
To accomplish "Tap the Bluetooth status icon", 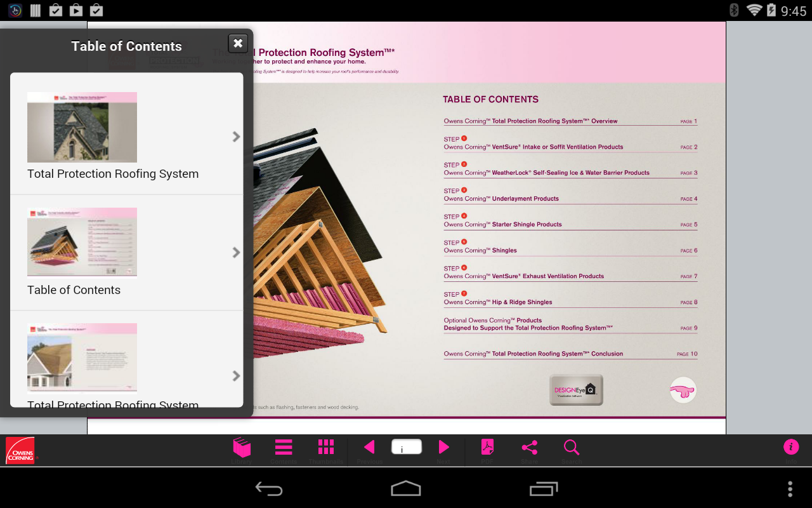I will pyautogui.click(x=734, y=10).
